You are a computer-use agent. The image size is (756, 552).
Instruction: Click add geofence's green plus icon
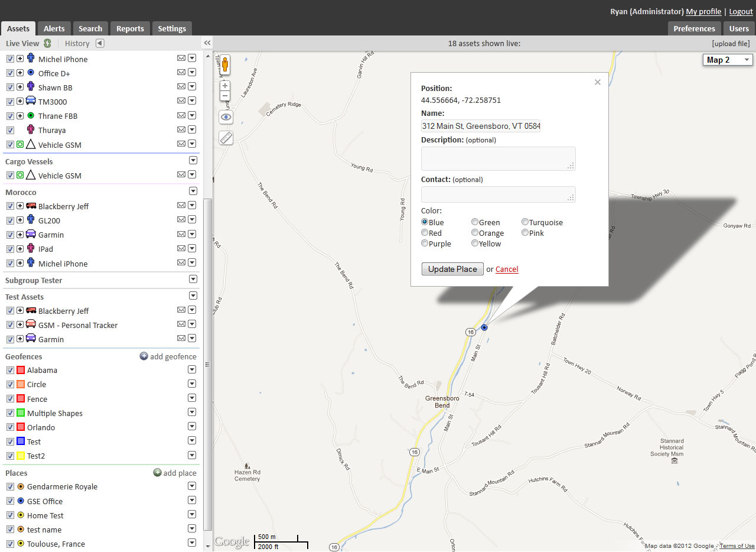(144, 356)
